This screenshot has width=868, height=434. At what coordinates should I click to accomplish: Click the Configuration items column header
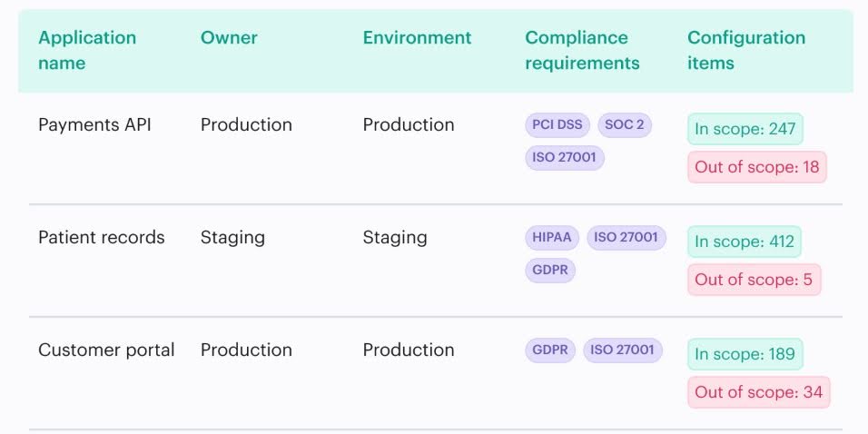(746, 50)
